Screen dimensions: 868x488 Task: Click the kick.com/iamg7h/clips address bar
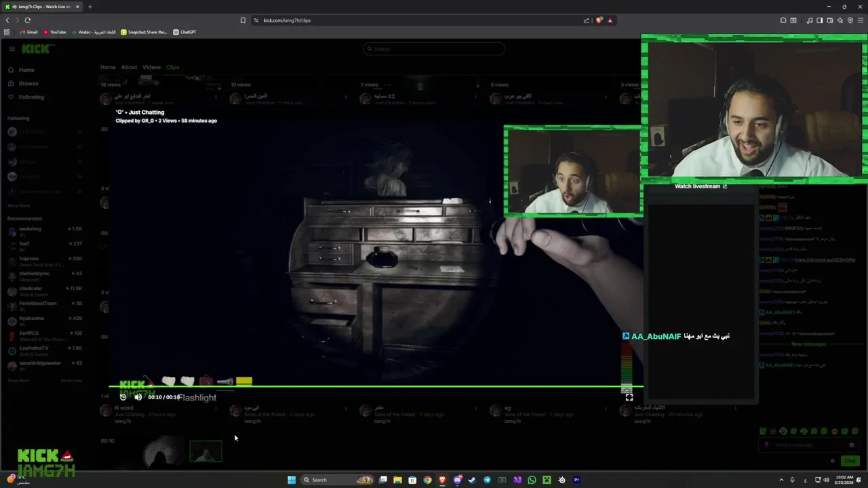tap(414, 20)
